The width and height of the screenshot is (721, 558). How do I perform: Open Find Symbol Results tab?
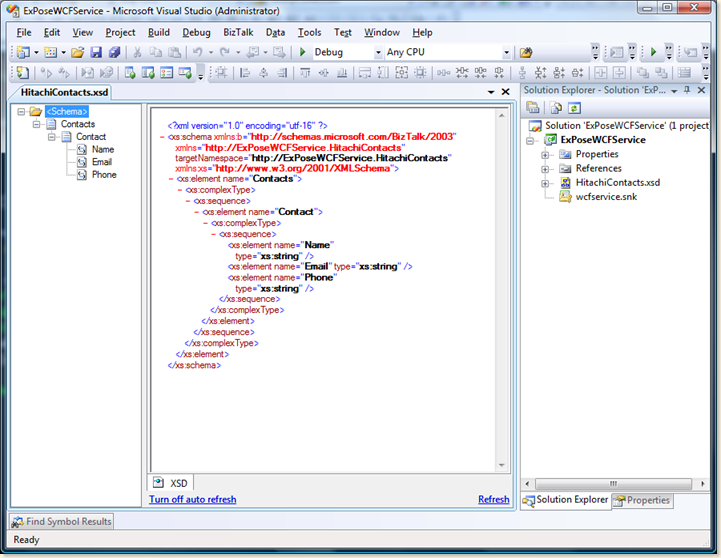point(62,521)
